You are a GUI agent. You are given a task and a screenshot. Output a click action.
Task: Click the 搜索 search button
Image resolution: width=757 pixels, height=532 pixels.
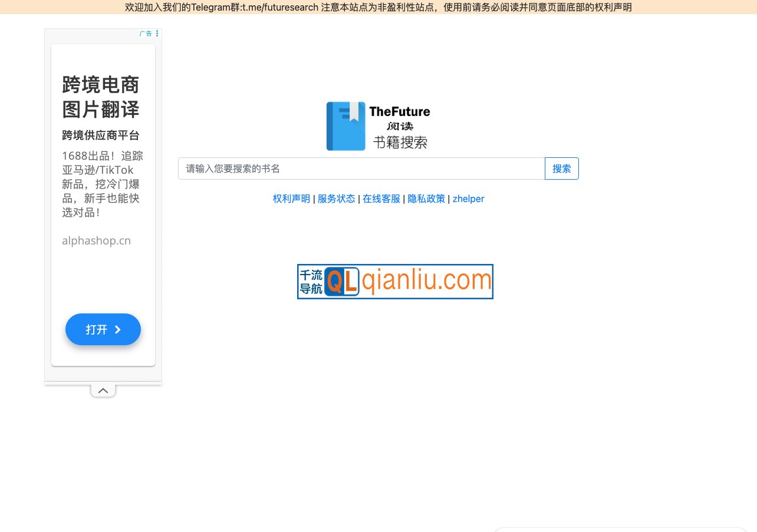561,168
